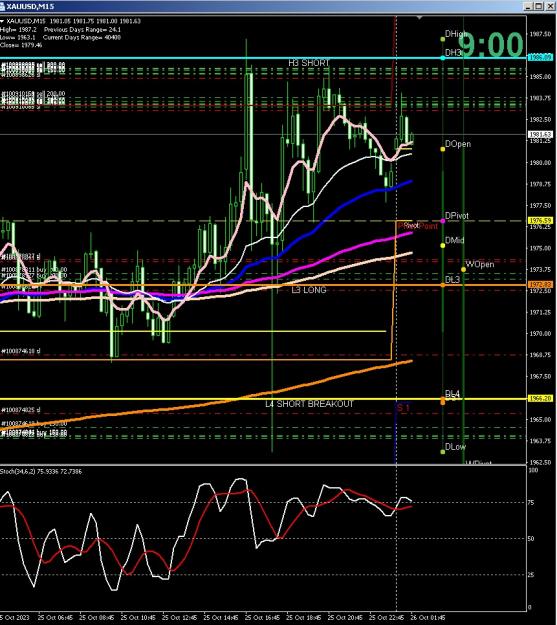
Task: Click the L4 SHORT BREAKOUT label
Action: 309,404
